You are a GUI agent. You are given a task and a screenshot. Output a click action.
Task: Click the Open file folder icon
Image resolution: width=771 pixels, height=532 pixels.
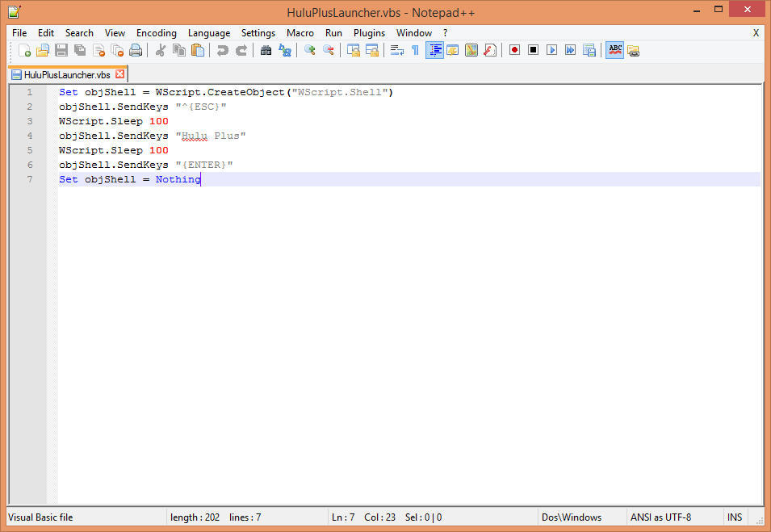point(43,50)
